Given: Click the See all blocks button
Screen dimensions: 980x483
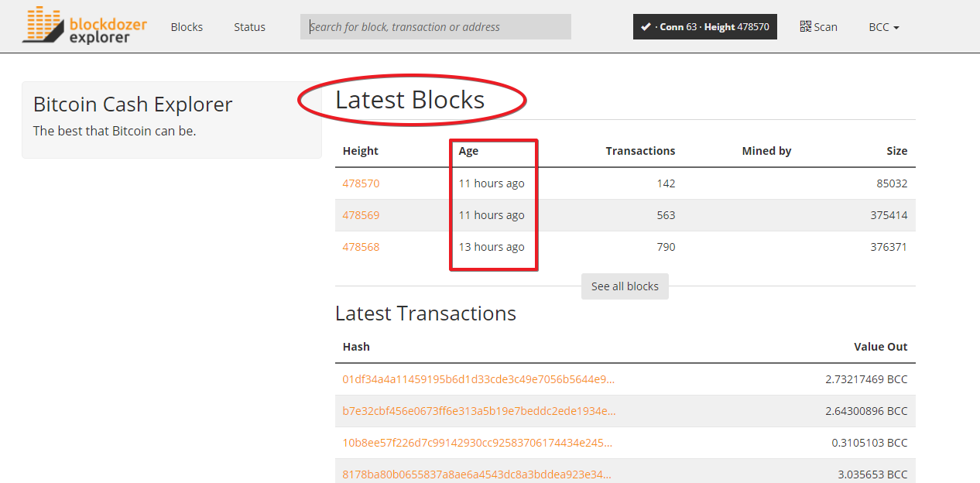Looking at the screenshot, I should [625, 286].
